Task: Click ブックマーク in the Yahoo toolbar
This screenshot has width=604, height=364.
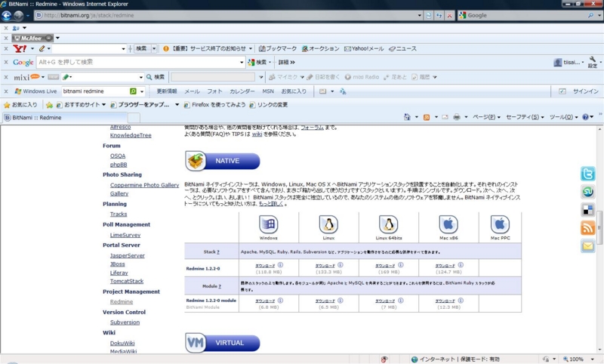Action: (278, 48)
